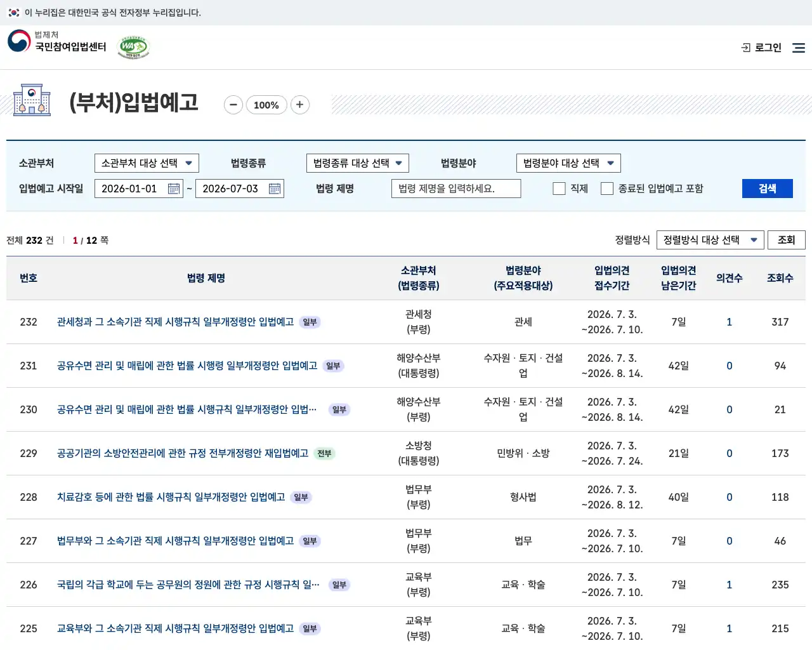Click view count 317 cell
Screen dimensions: 812x650
pos(780,322)
